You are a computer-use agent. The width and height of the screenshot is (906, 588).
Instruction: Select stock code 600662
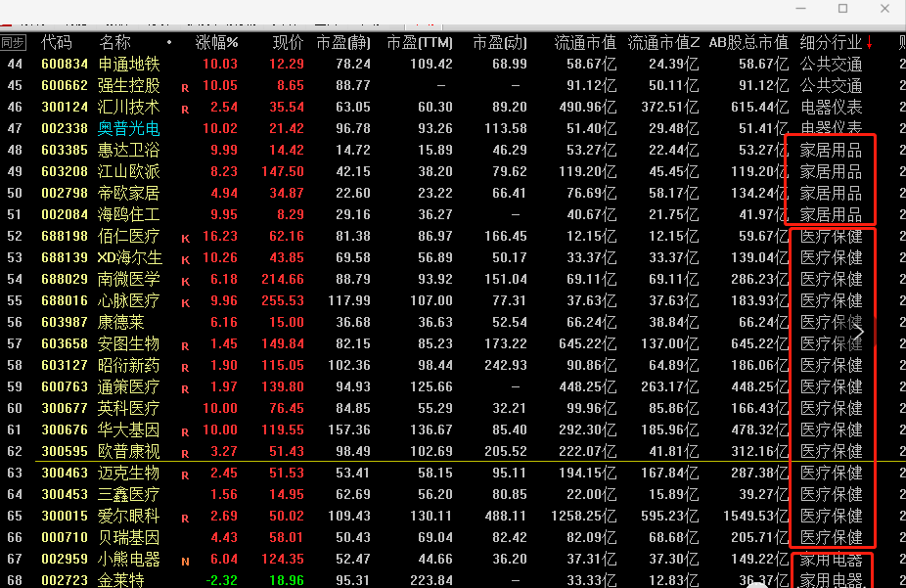coord(65,85)
